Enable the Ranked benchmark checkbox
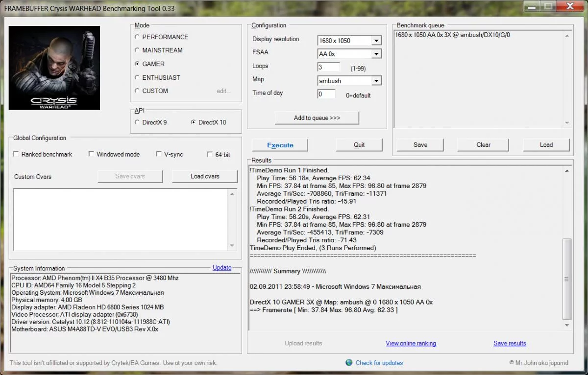 point(16,154)
